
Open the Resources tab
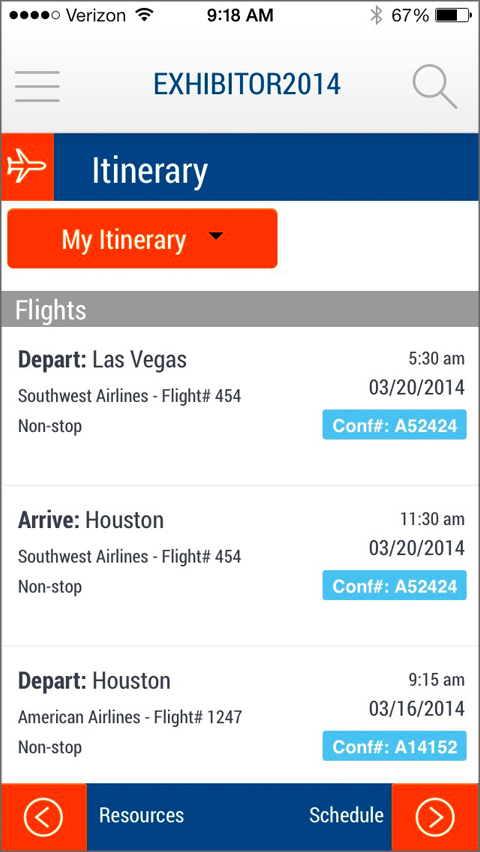(x=141, y=815)
